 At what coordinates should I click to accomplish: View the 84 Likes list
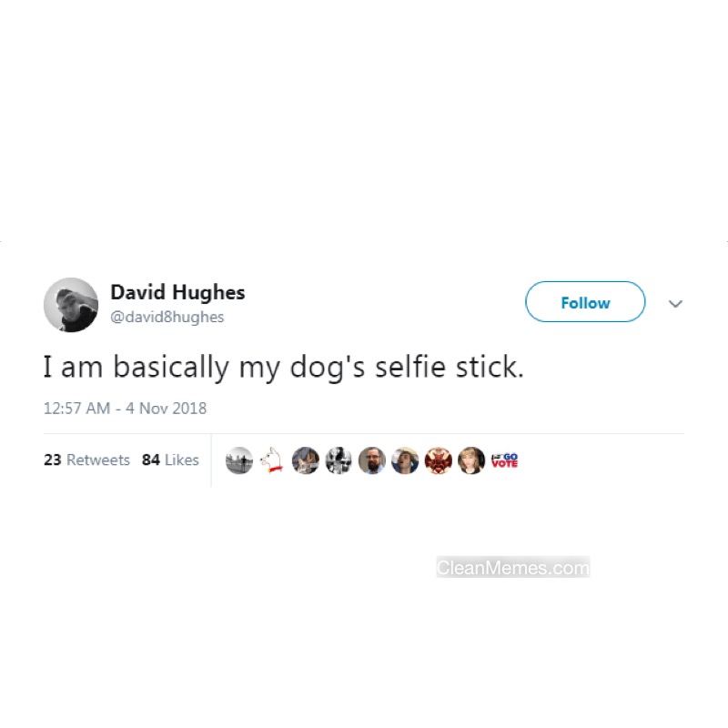[170, 460]
